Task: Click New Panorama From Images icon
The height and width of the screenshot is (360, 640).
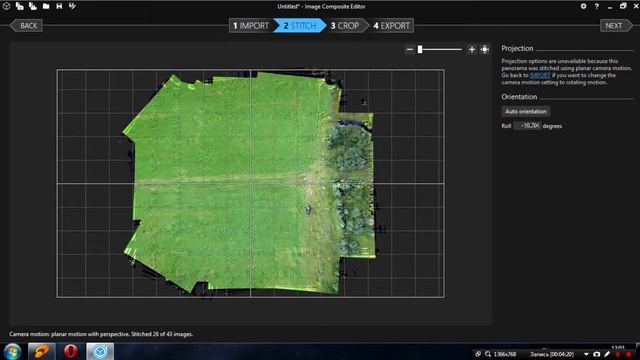Action: click(x=19, y=6)
